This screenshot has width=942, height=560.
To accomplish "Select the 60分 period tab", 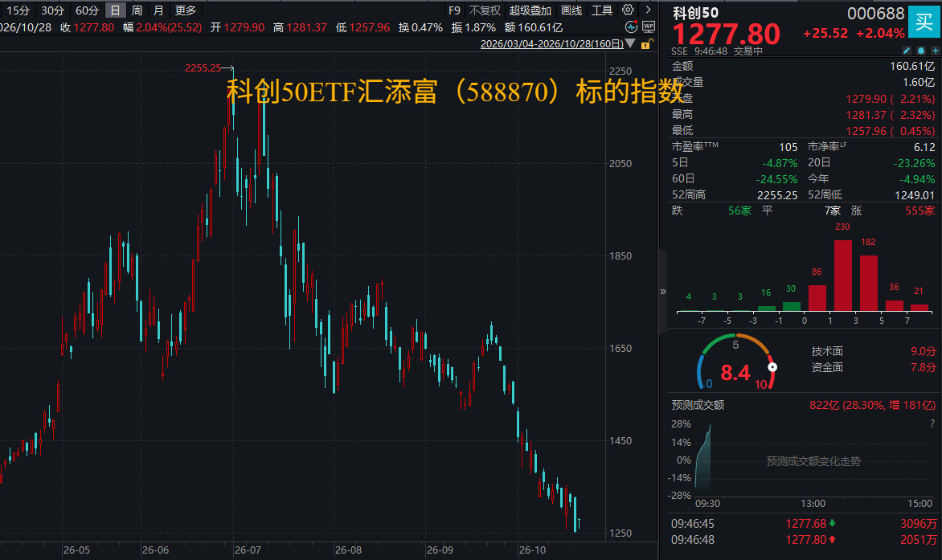I will pos(87,10).
